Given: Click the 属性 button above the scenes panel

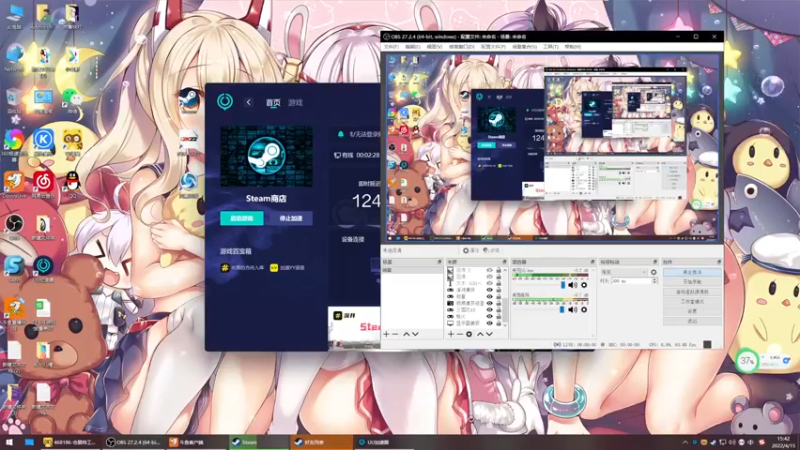Looking at the screenshot, I should click(471, 251).
